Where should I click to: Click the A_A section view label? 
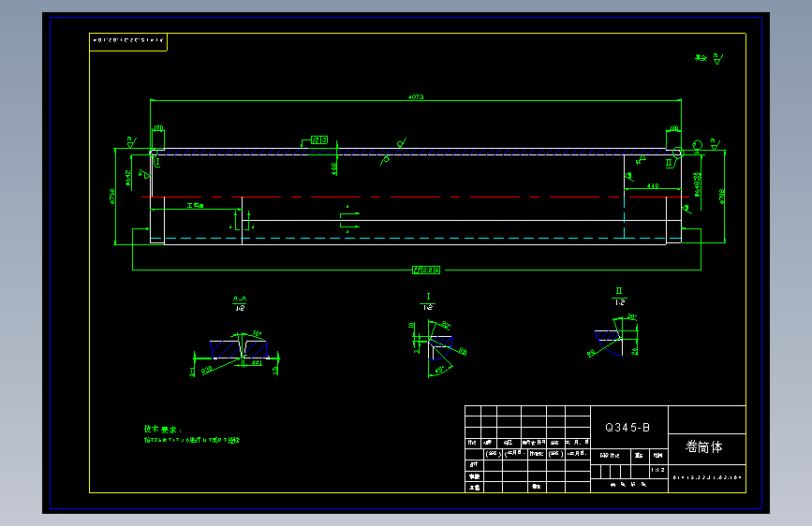239,299
